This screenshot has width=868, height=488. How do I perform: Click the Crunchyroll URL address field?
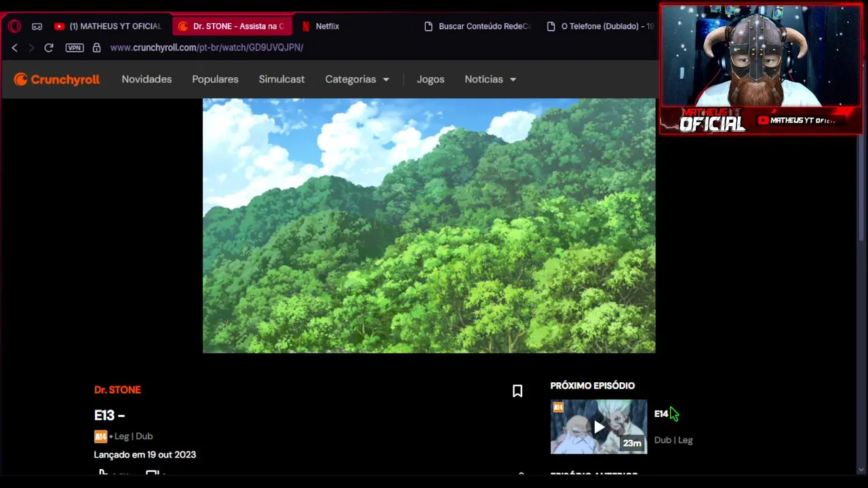206,47
